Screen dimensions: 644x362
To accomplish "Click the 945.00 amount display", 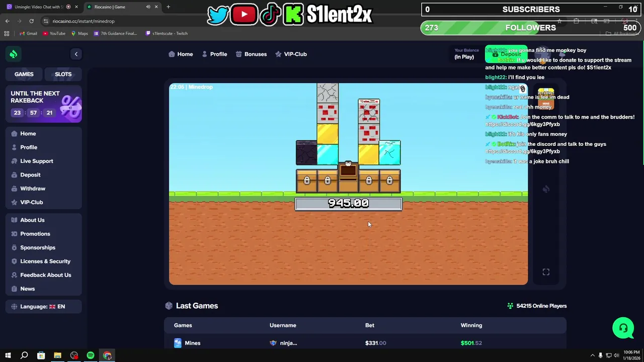I will point(348,203).
